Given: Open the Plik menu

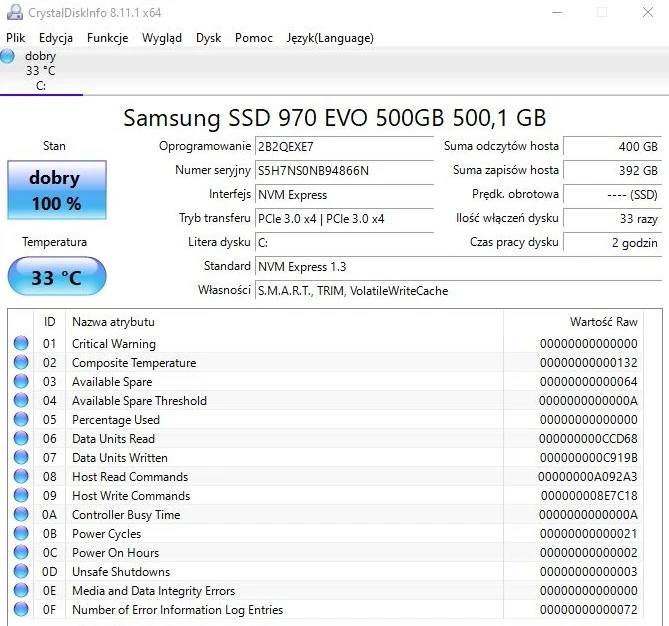Looking at the screenshot, I should (15, 38).
